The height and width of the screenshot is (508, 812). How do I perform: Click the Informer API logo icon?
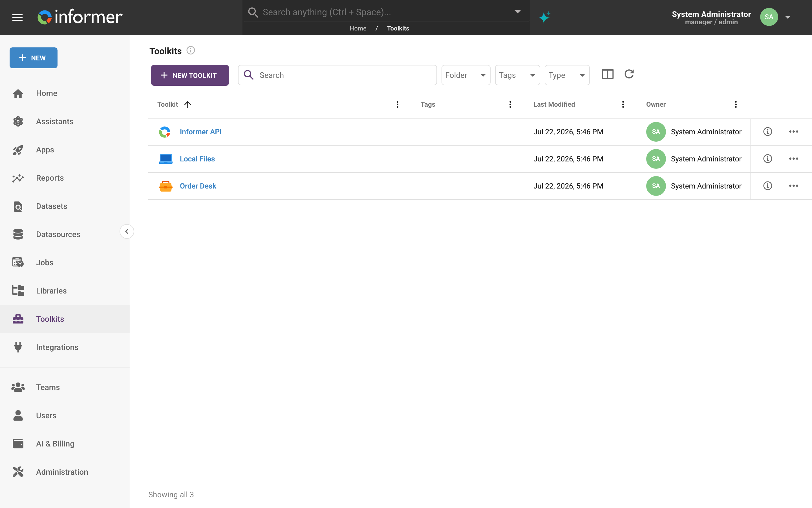(x=165, y=132)
